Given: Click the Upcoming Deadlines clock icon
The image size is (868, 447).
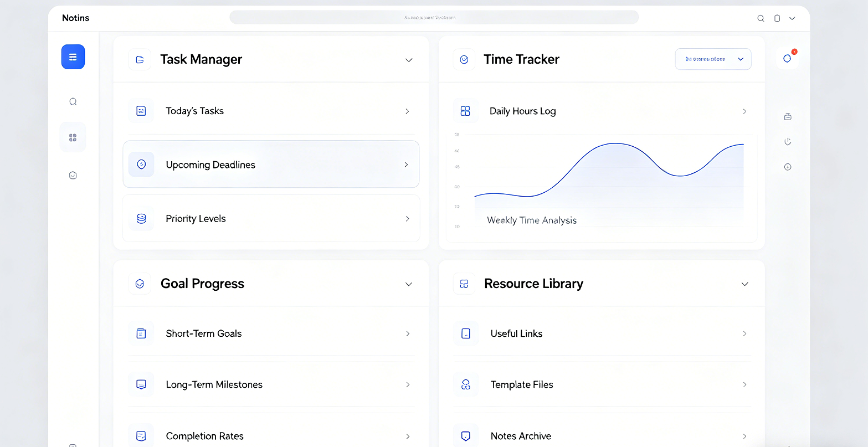Looking at the screenshot, I should 141,165.
